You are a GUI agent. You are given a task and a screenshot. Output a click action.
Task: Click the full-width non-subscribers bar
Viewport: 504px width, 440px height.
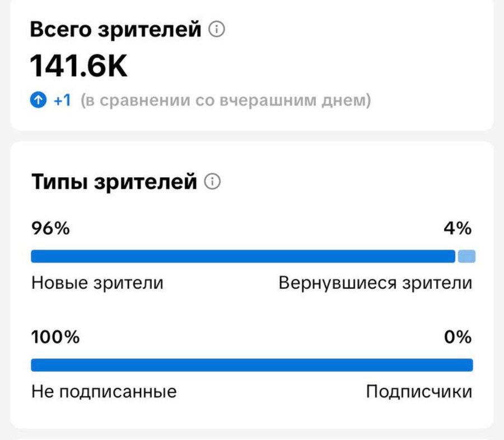pyautogui.click(x=252, y=365)
